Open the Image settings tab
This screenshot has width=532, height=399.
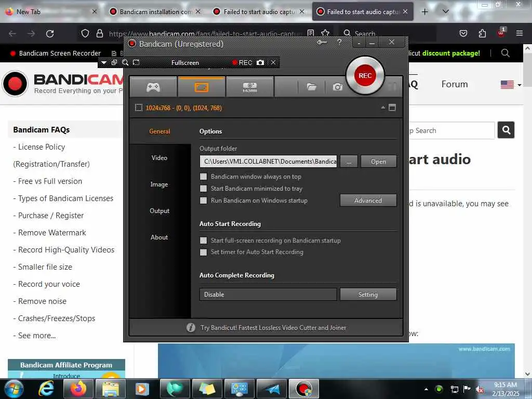[159, 184]
